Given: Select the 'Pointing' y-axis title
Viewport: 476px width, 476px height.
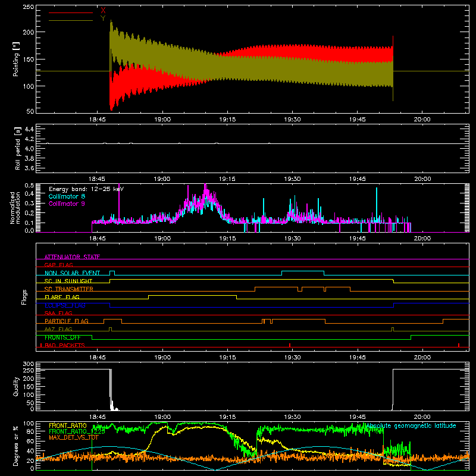Looking at the screenshot, I should [x=16, y=59].
